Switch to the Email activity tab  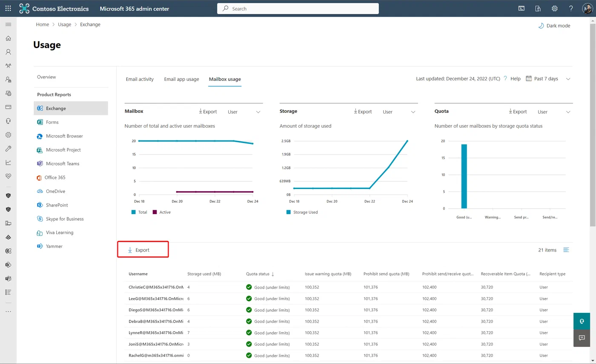pyautogui.click(x=140, y=79)
